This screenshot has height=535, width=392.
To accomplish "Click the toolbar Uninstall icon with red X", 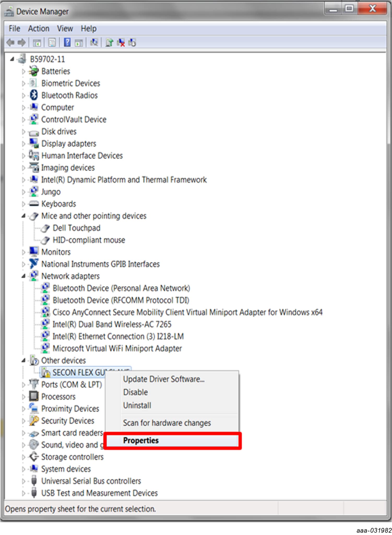I will point(121,43).
